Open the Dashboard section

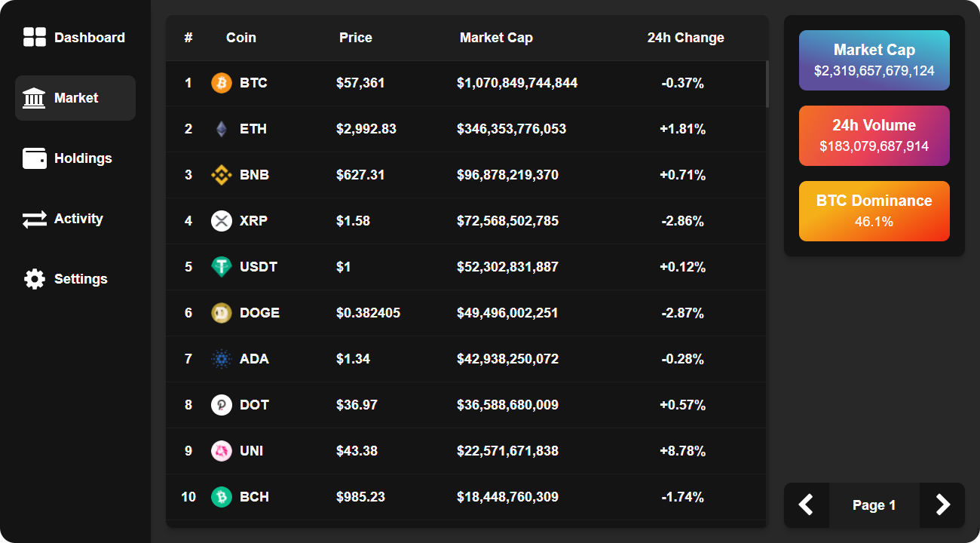point(75,38)
